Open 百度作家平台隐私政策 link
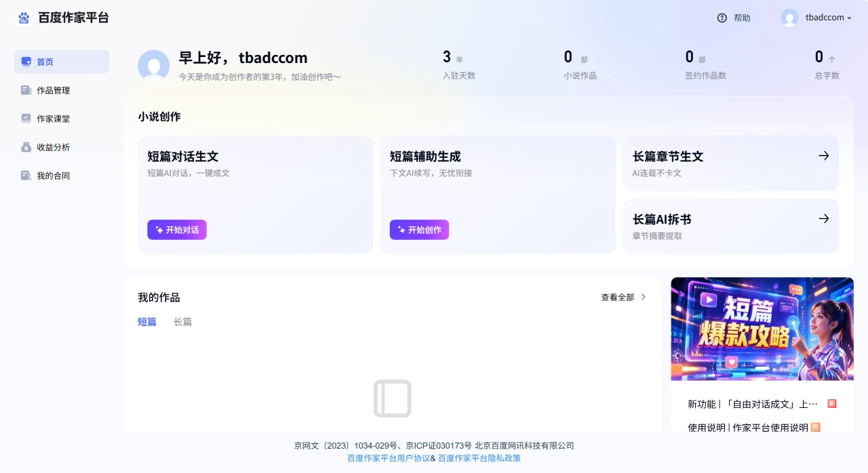 pos(479,458)
